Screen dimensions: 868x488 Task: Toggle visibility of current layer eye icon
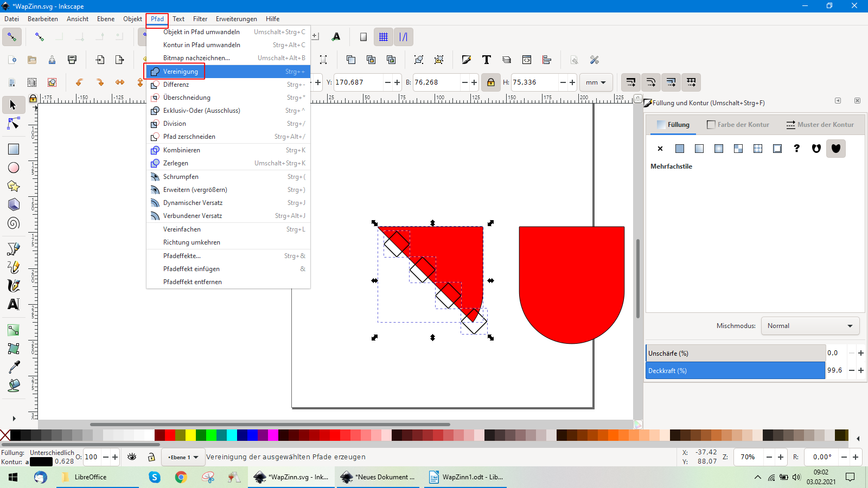pos(132,457)
